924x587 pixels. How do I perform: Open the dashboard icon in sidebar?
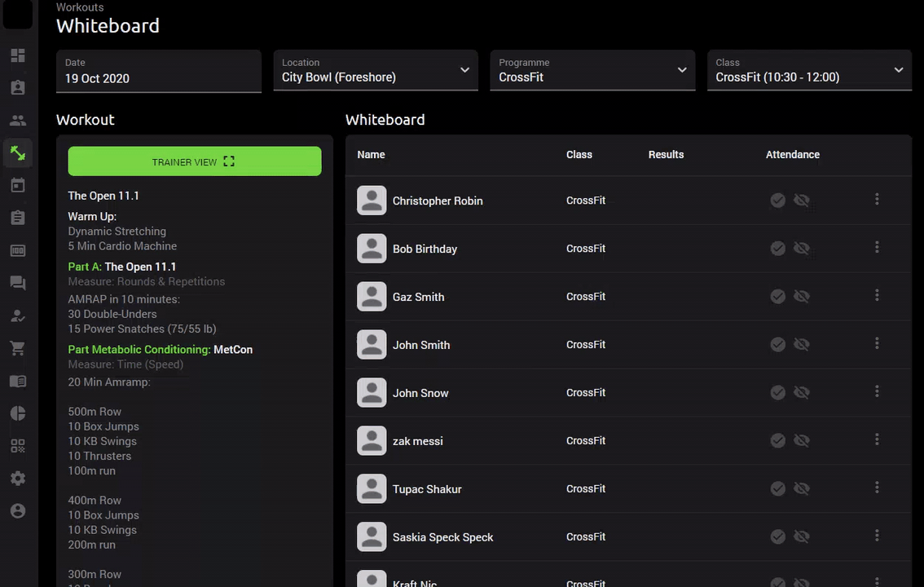pos(18,55)
